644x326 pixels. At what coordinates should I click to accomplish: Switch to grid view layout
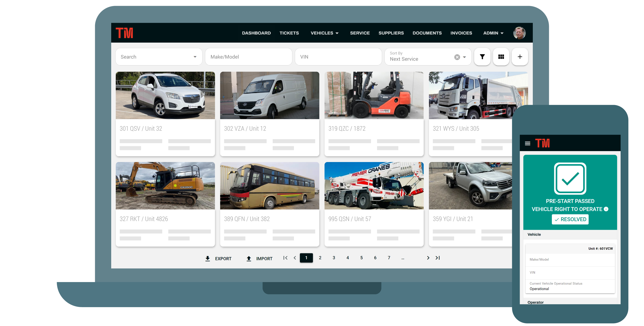501,57
